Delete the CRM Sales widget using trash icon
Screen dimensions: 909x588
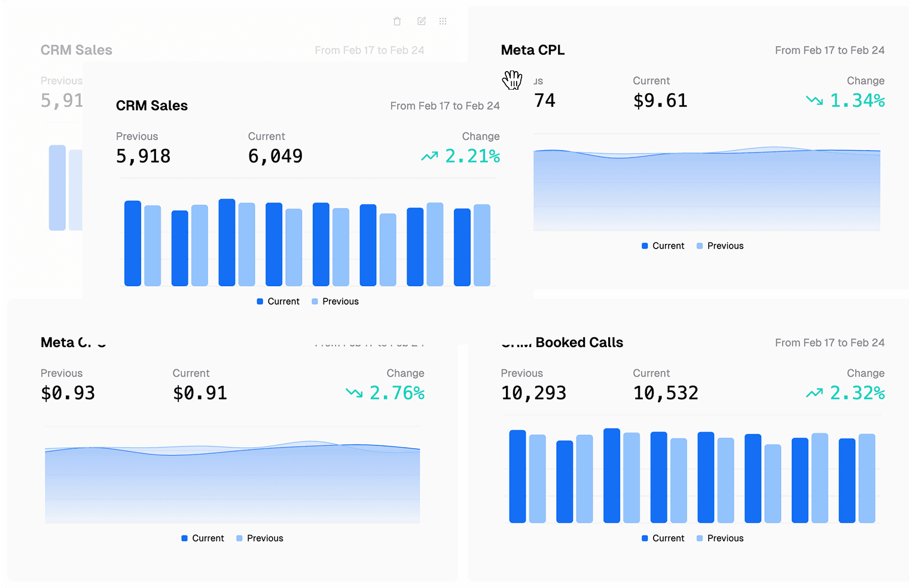396,21
